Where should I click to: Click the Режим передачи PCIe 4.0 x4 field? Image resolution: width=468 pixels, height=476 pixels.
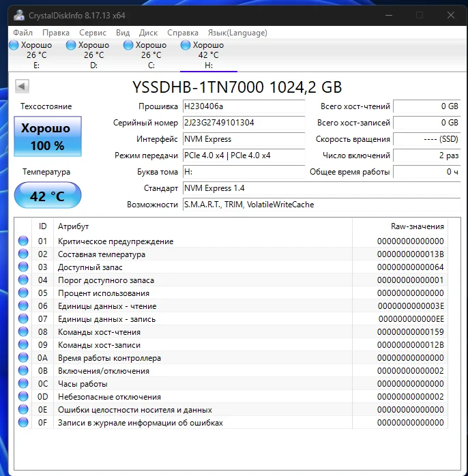tap(244, 155)
